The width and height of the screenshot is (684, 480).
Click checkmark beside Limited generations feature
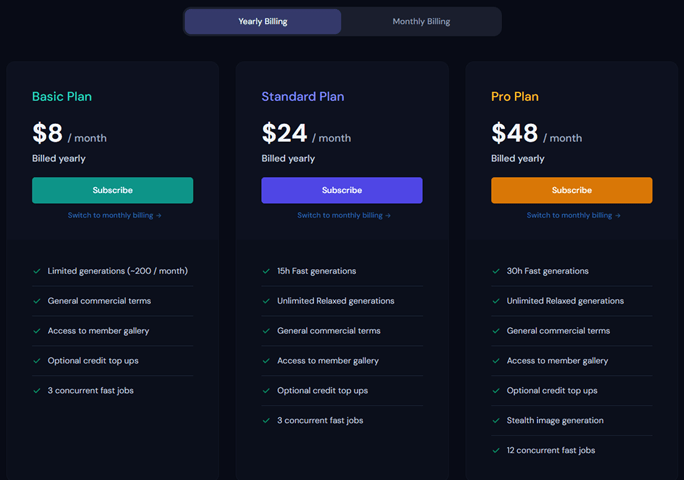[37, 271]
